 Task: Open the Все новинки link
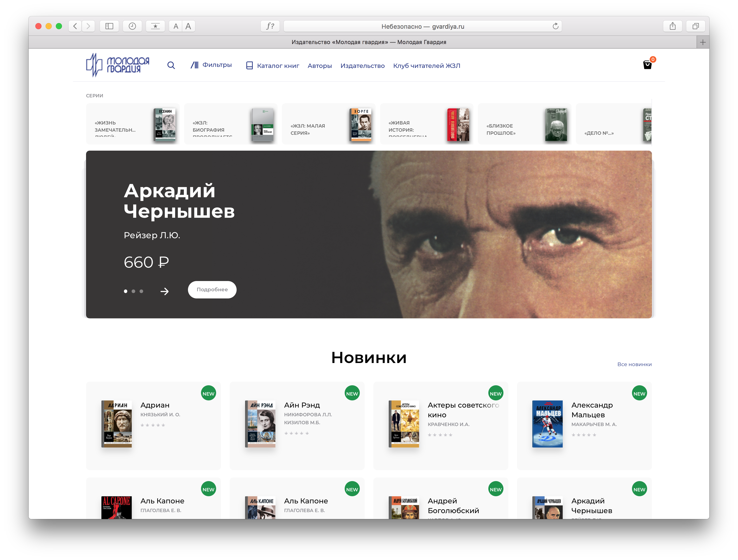click(x=634, y=364)
